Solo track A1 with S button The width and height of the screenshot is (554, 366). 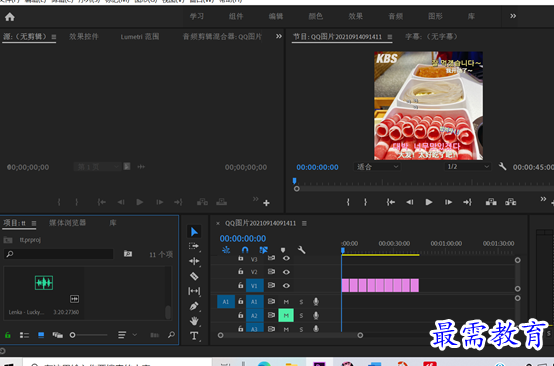(x=301, y=302)
